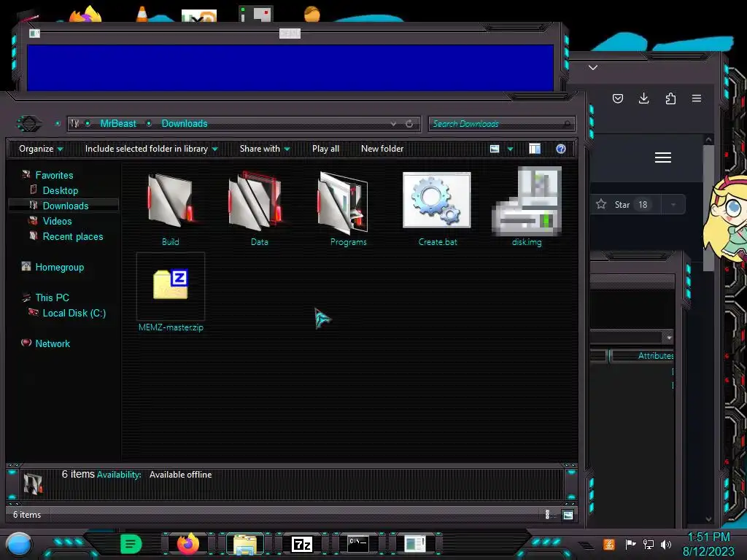
Task: Open Network in navigation pane
Action: click(x=53, y=343)
